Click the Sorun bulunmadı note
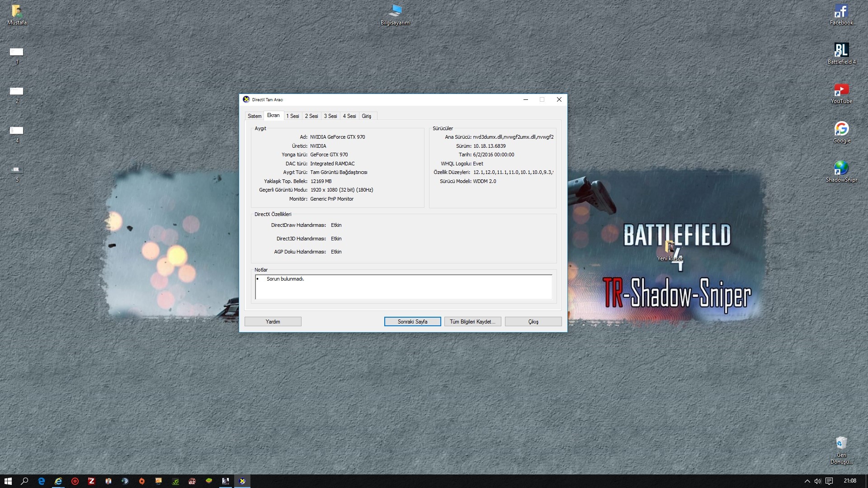 [285, 279]
